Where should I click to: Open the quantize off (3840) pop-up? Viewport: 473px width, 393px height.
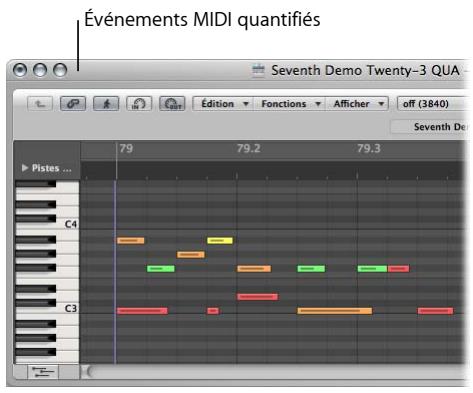tap(432, 104)
